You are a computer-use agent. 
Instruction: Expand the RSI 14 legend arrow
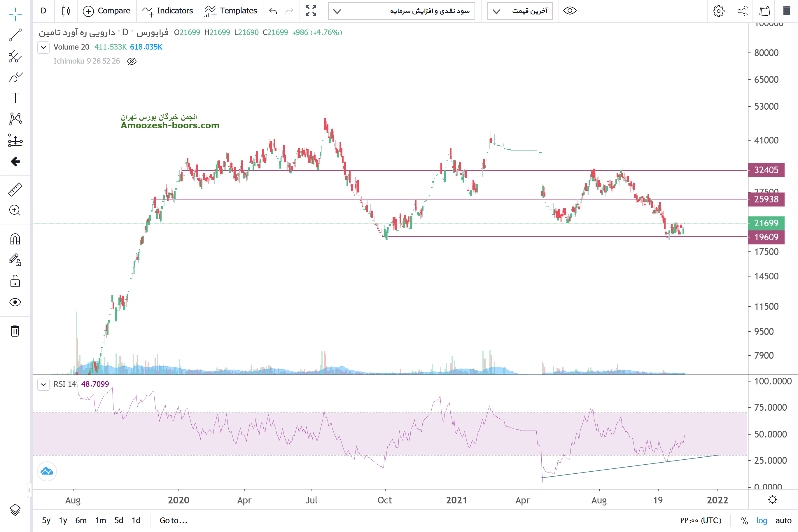(x=43, y=384)
